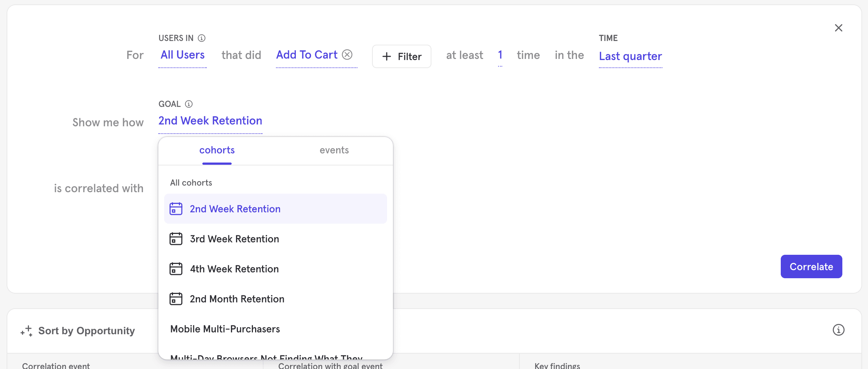Remove the Add To Cart event
This screenshot has height=369, width=868.
(347, 54)
